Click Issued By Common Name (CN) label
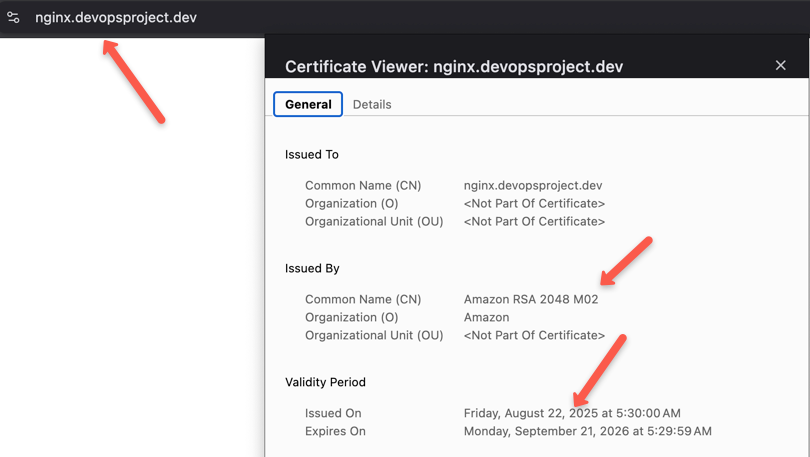The height and width of the screenshot is (457, 810). point(363,300)
